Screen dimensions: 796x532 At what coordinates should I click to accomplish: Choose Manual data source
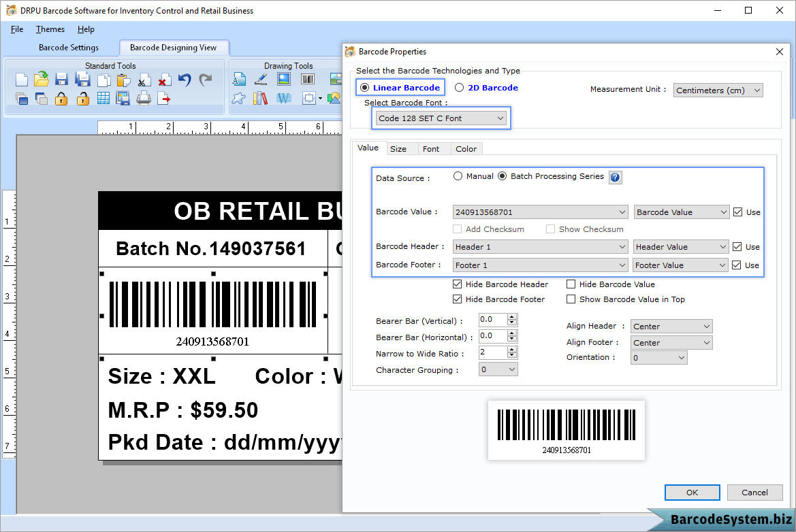point(473,176)
